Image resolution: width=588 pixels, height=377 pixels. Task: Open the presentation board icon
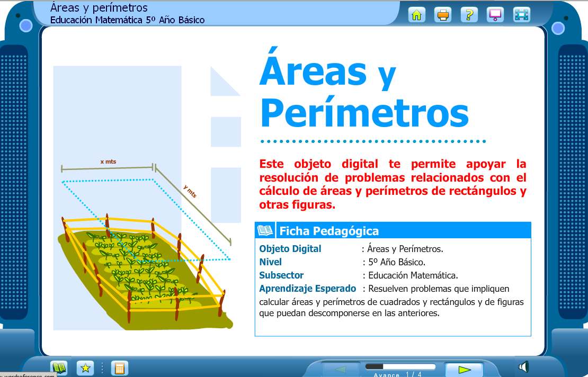[495, 15]
